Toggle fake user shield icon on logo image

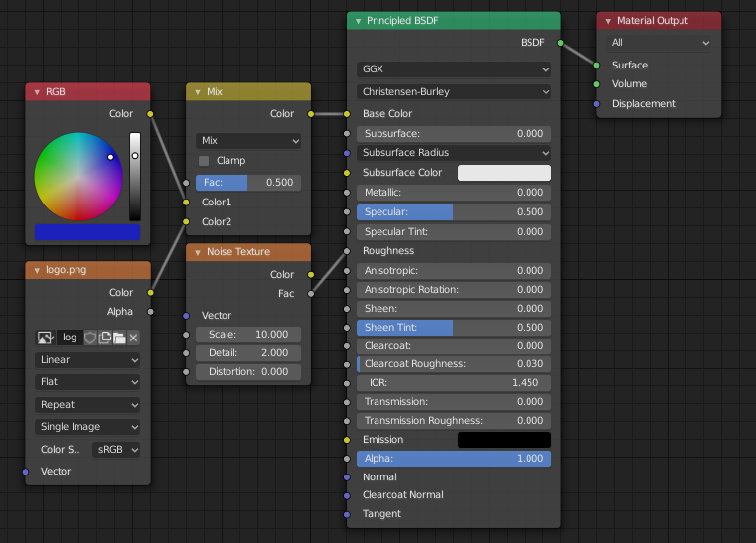click(x=90, y=338)
